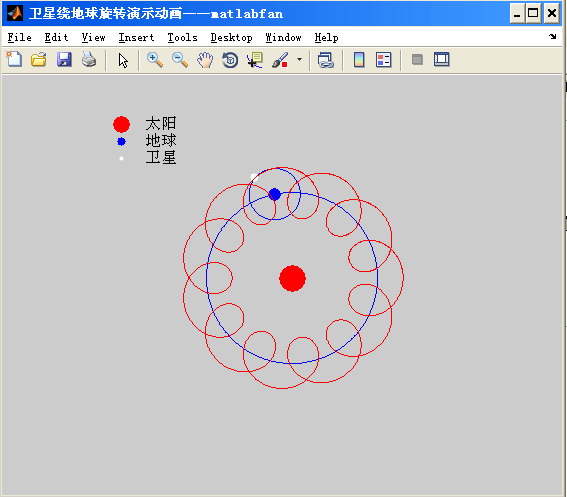Click the New Figure icon

pyautogui.click(x=14, y=60)
